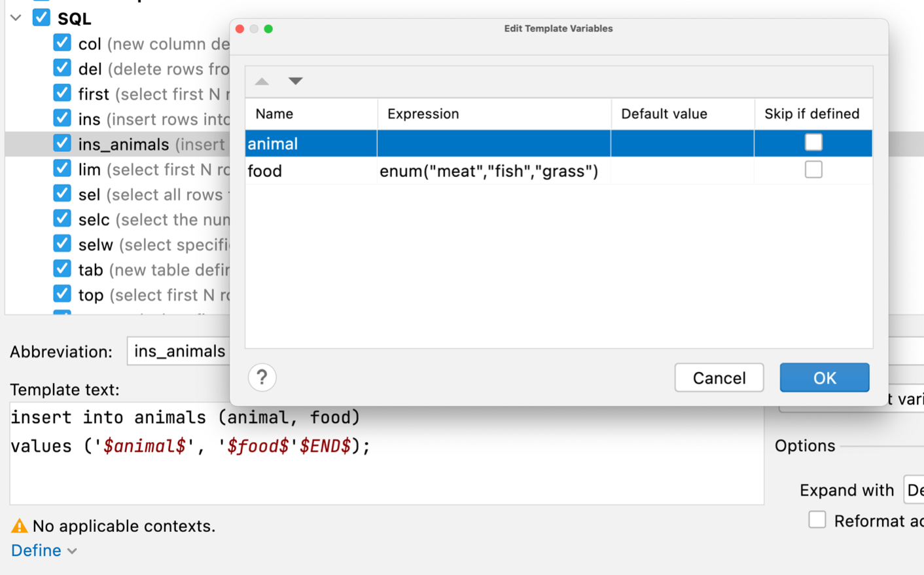Toggle Skip if defined for animal
Image resolution: width=924 pixels, height=575 pixels.
click(x=813, y=142)
